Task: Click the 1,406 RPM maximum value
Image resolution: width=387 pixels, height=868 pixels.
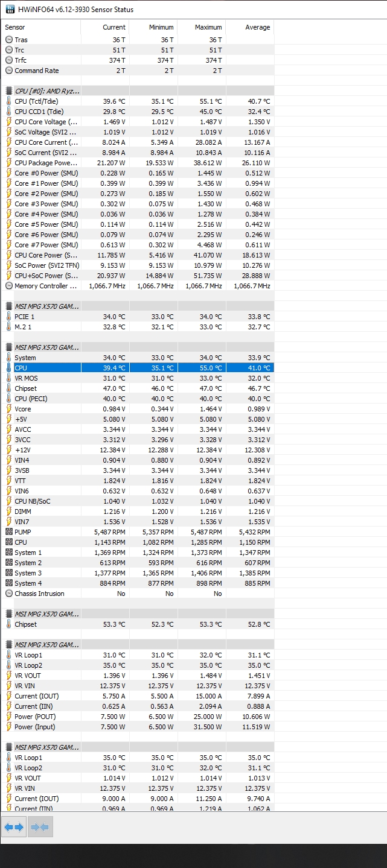Action: click(206, 573)
